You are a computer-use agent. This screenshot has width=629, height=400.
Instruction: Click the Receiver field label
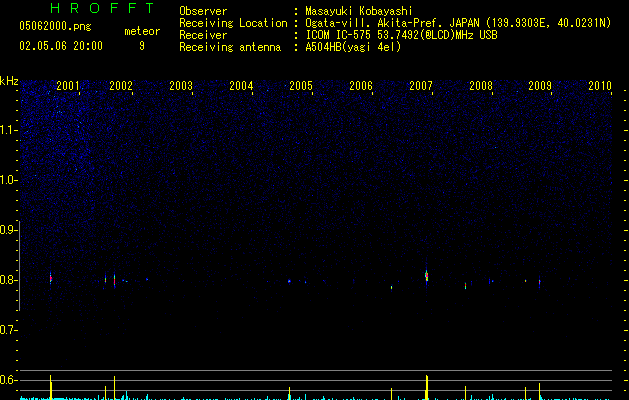click(x=203, y=35)
